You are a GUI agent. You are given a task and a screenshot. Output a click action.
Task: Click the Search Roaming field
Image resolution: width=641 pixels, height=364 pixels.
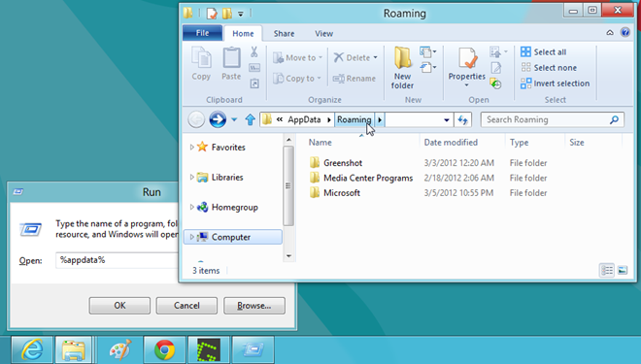click(552, 119)
